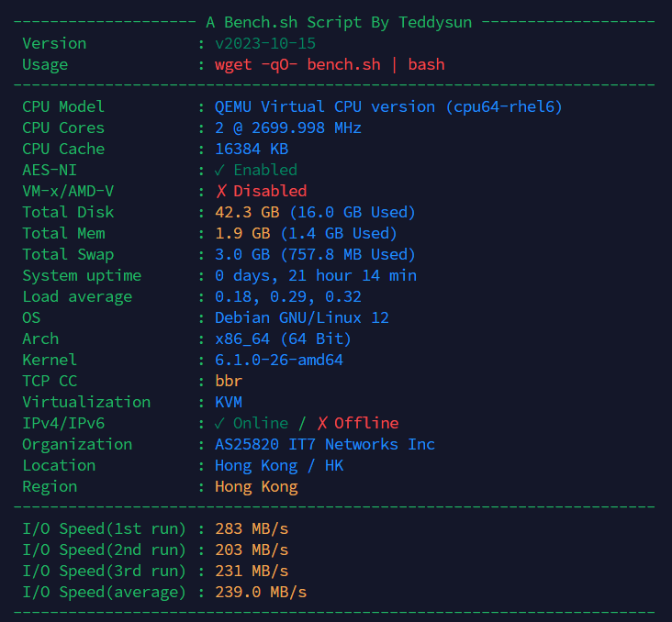Image resolution: width=672 pixels, height=622 pixels.
Task: Click the I/O average speed 239.0 MB/s
Action: click(x=261, y=592)
